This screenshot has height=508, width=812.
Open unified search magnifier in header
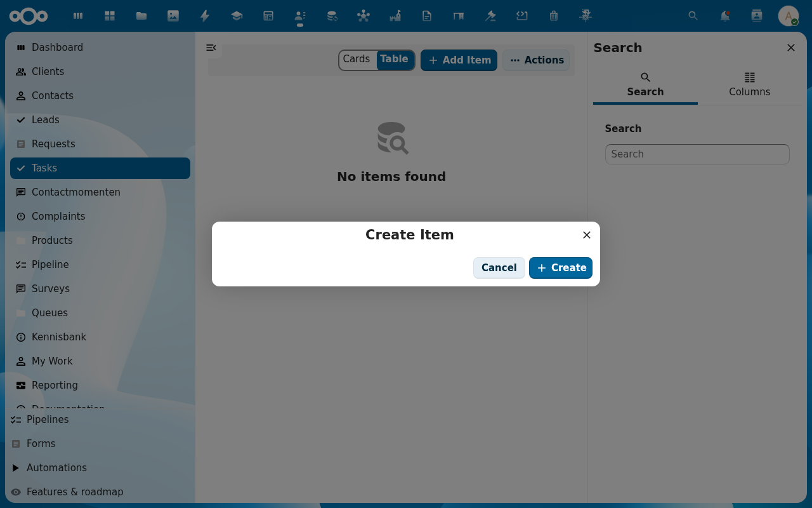(x=693, y=16)
